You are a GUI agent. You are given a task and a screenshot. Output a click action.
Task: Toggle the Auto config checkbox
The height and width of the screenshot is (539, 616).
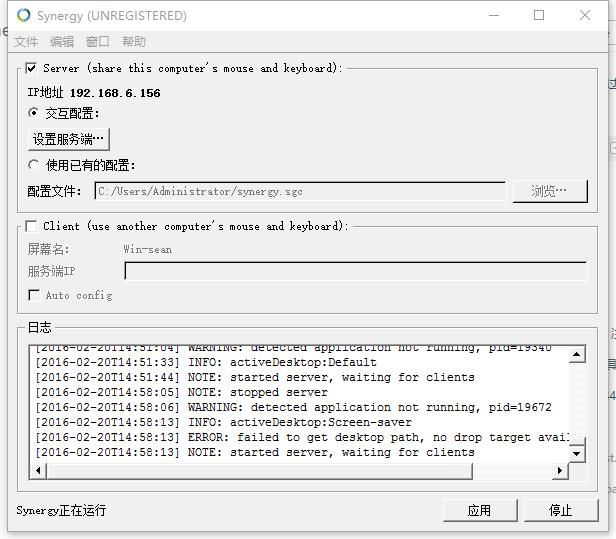click(x=35, y=295)
